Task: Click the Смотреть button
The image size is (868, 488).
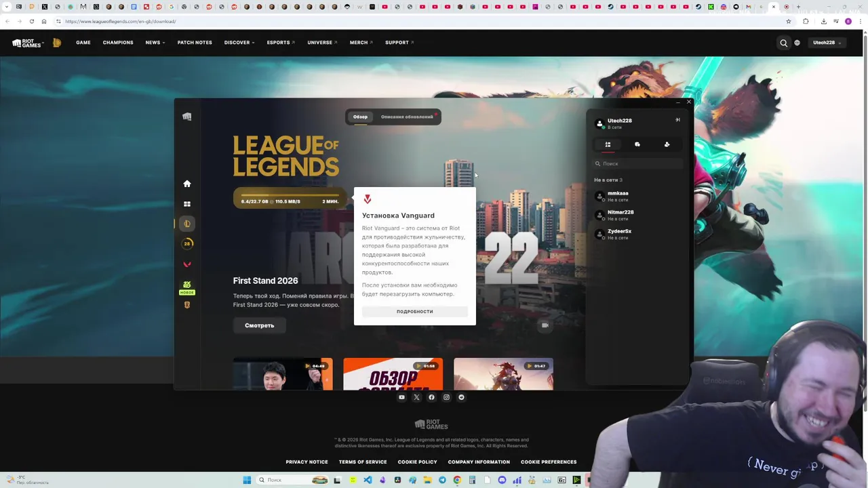Action: coord(260,325)
